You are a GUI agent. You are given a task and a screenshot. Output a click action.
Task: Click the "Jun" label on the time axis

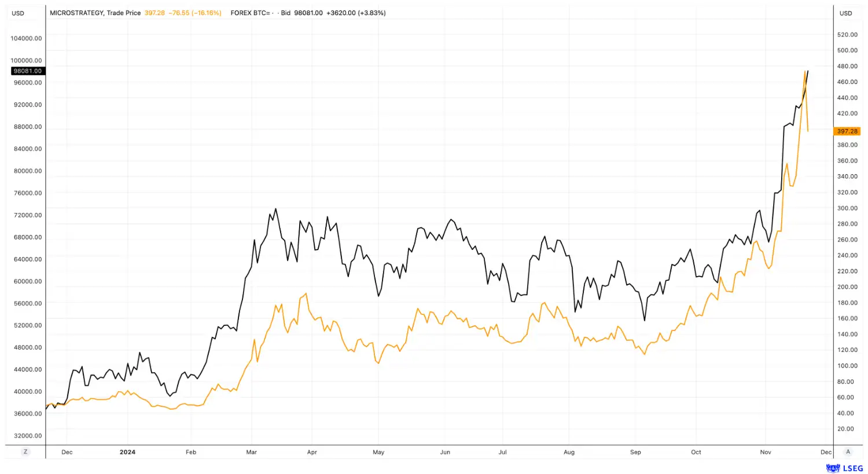click(445, 452)
